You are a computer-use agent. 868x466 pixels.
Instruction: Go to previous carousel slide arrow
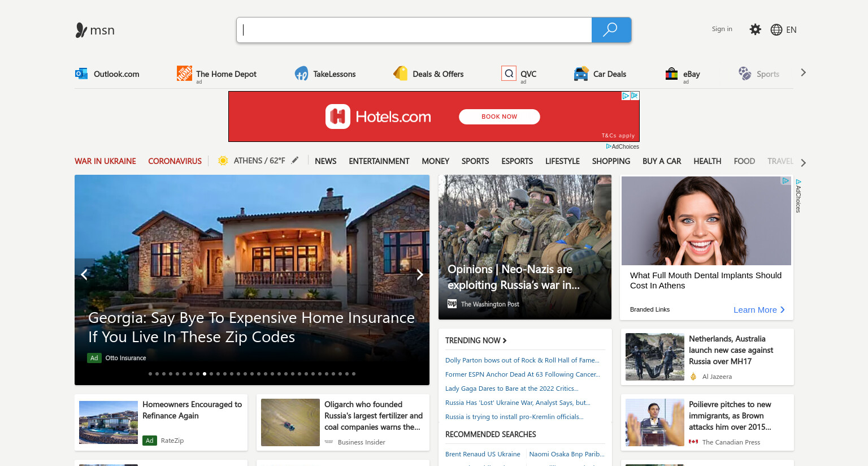[x=84, y=275]
